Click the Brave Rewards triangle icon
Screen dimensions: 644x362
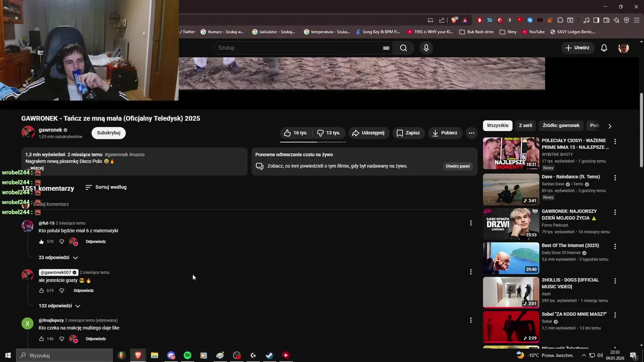465,20
